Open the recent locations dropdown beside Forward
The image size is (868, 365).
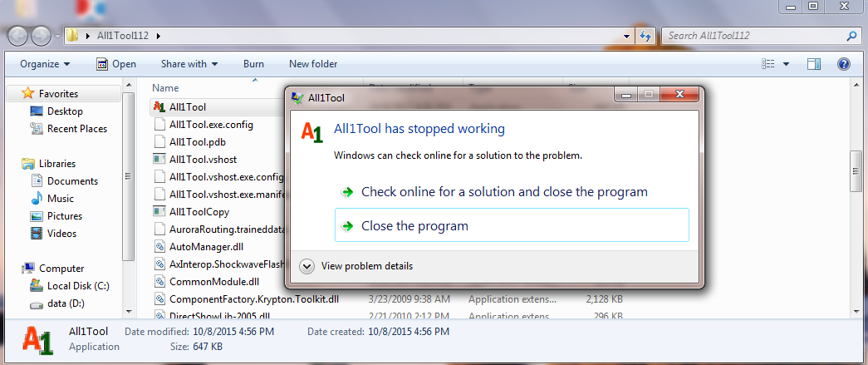(58, 37)
